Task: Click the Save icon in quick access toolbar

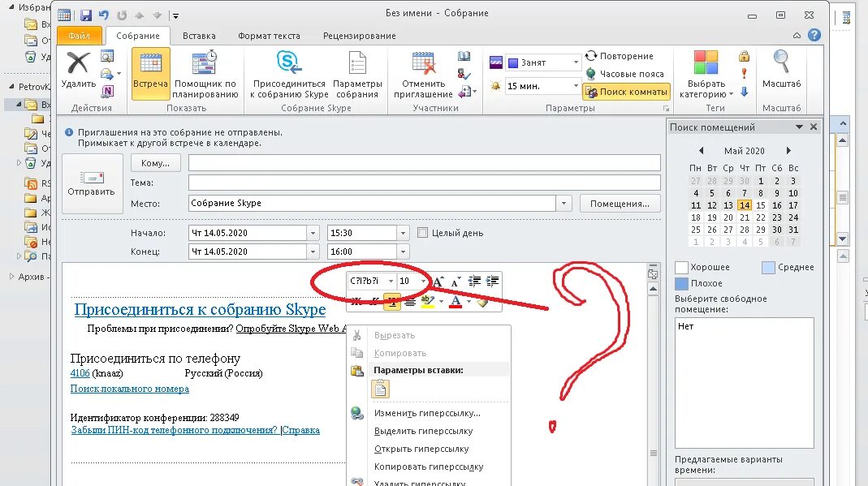Action: click(86, 15)
